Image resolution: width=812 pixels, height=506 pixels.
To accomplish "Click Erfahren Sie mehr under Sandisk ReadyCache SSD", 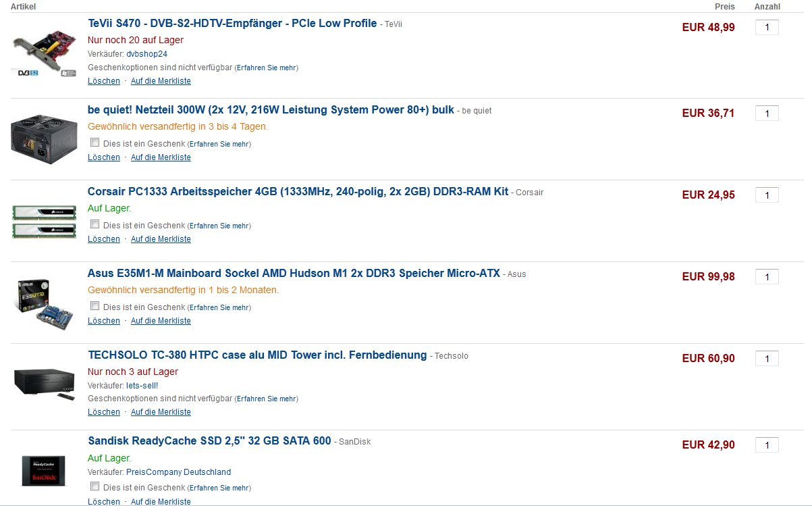I will coord(219,488).
